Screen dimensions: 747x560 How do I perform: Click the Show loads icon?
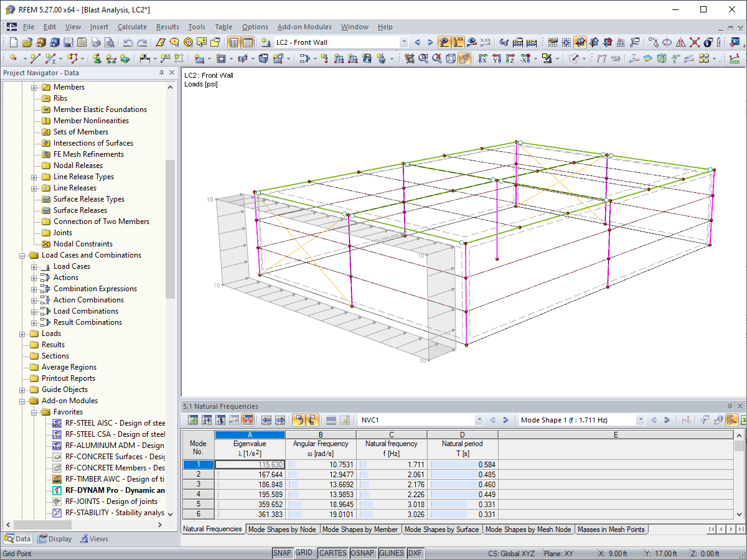point(444,42)
